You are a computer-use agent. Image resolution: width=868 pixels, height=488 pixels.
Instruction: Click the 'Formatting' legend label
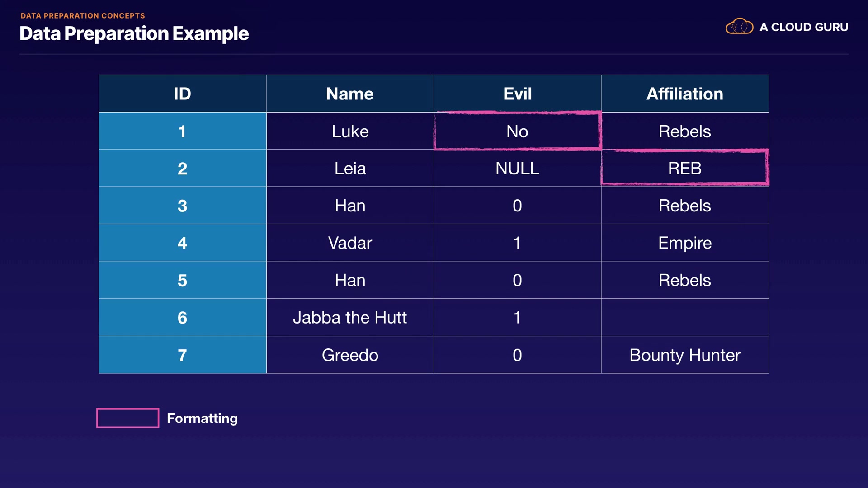click(x=202, y=418)
